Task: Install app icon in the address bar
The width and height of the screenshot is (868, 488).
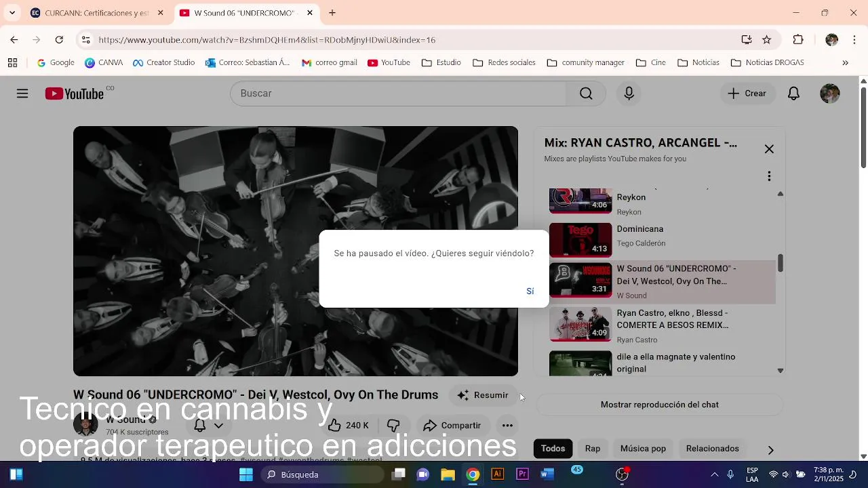Action: [747, 40]
